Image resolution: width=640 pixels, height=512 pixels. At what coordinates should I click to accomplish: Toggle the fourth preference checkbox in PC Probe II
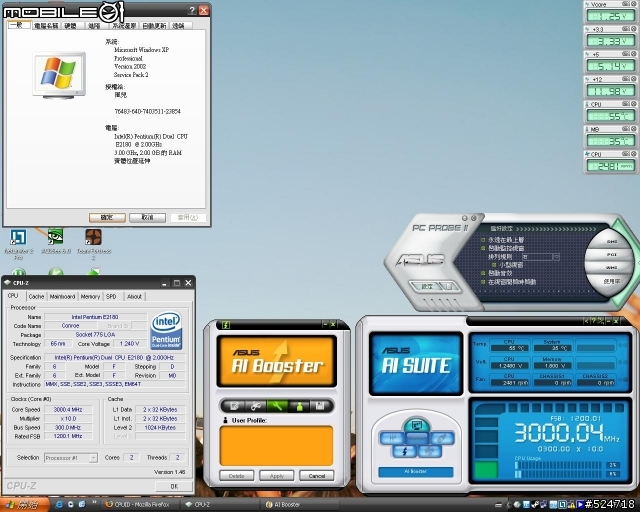pyautogui.click(x=483, y=273)
